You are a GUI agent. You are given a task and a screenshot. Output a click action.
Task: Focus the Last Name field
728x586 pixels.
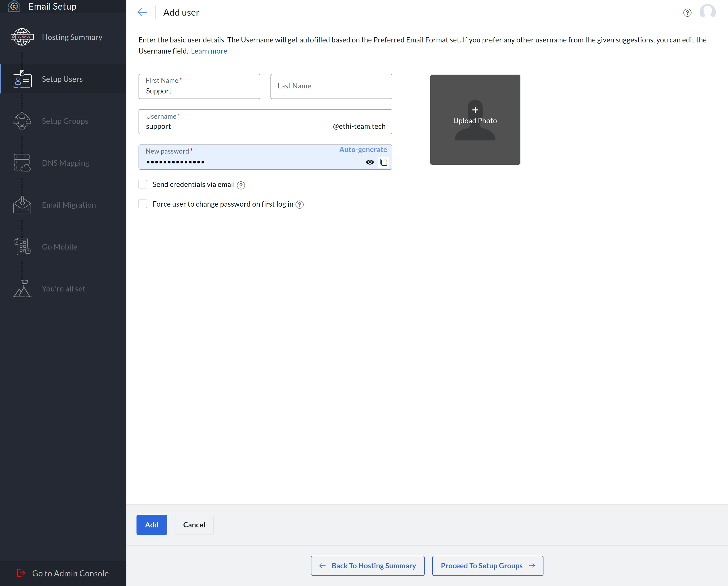(x=331, y=86)
